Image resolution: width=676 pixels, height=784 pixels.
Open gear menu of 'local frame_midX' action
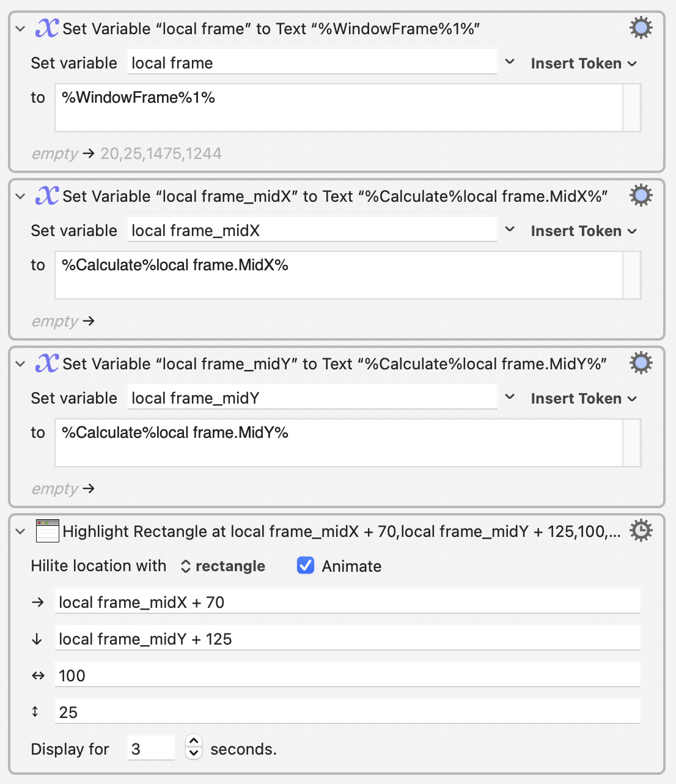tap(641, 196)
